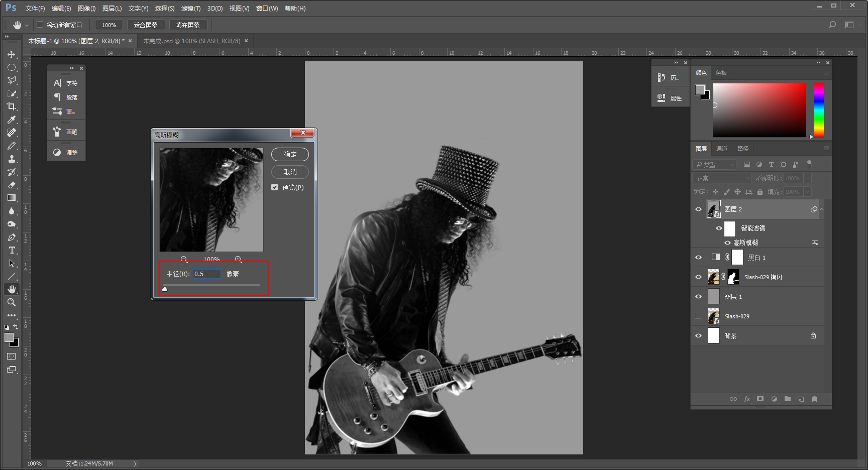Select the Path Selection tool
This screenshot has width=868, height=470.
tap(12, 263)
